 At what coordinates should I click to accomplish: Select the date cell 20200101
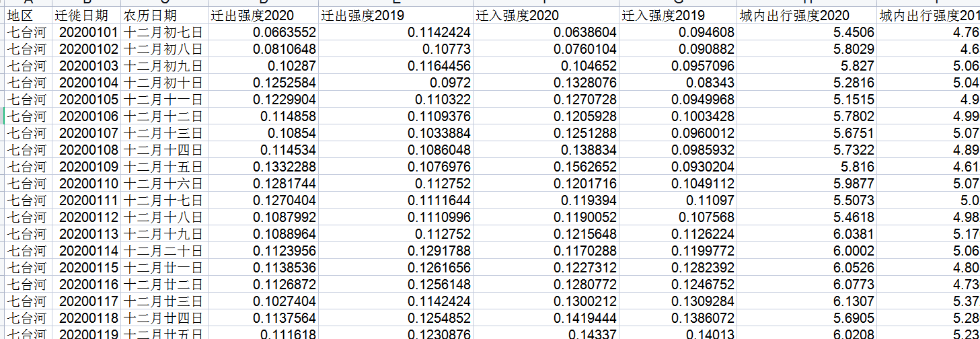(86, 32)
